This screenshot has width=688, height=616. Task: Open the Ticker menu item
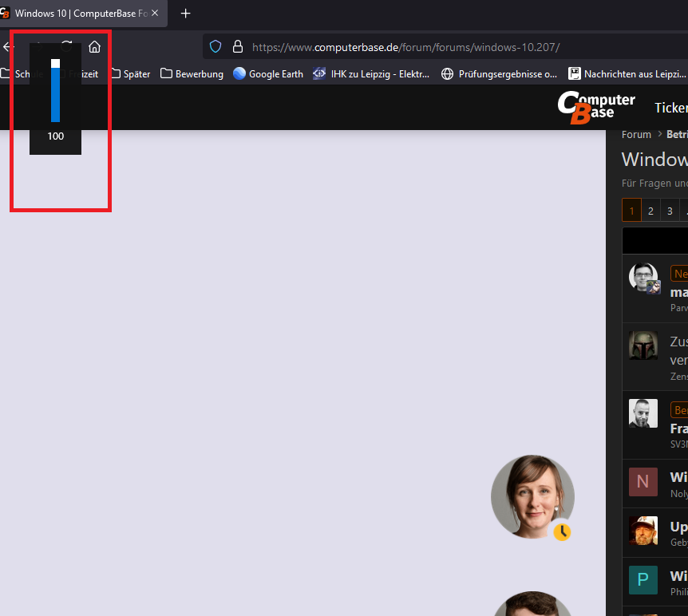671,108
